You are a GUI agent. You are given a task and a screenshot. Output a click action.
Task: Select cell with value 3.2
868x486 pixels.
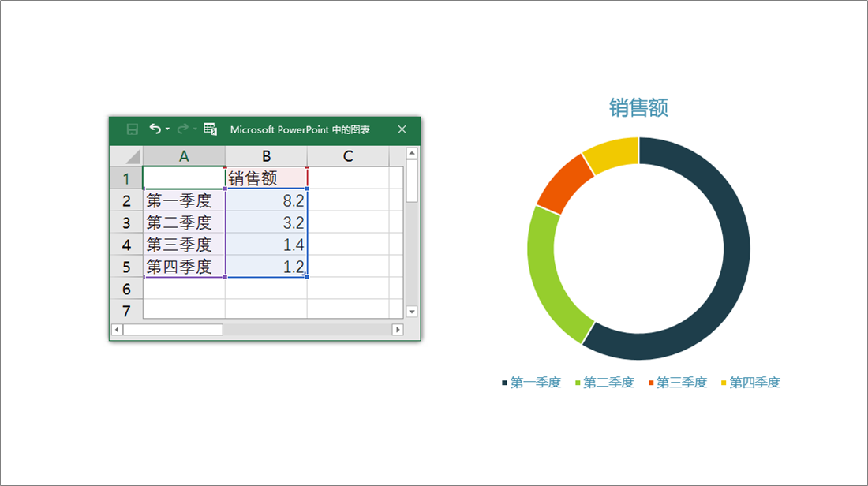click(266, 222)
